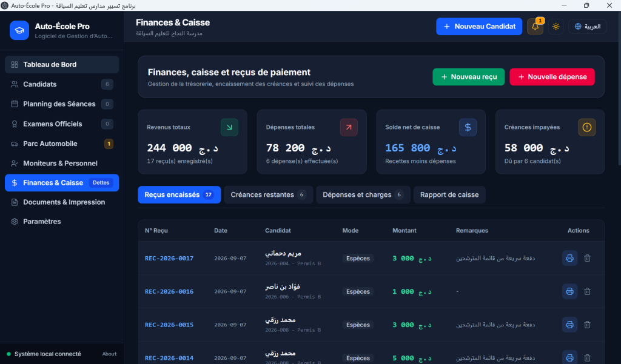Click the Solde net de caisse dollar icon
The image size is (621, 364).
point(468,127)
